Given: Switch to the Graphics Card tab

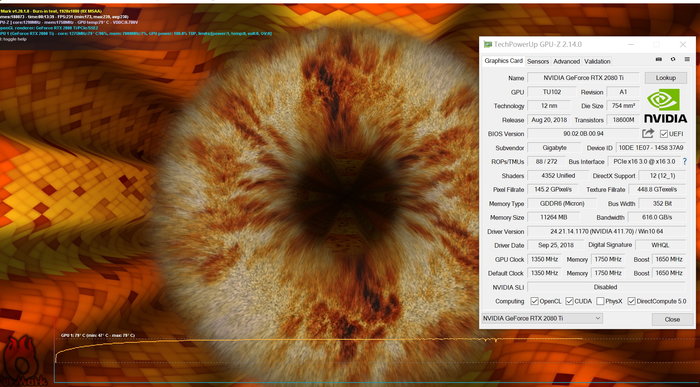Looking at the screenshot, I should (x=503, y=61).
